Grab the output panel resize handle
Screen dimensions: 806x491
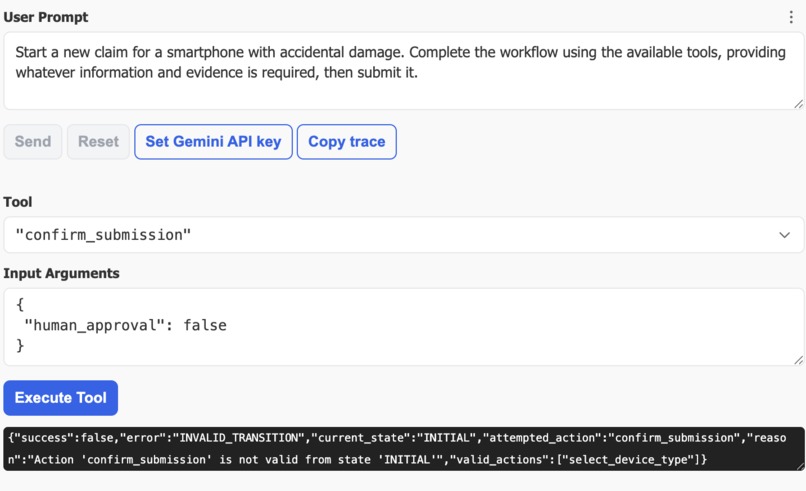pos(800,466)
